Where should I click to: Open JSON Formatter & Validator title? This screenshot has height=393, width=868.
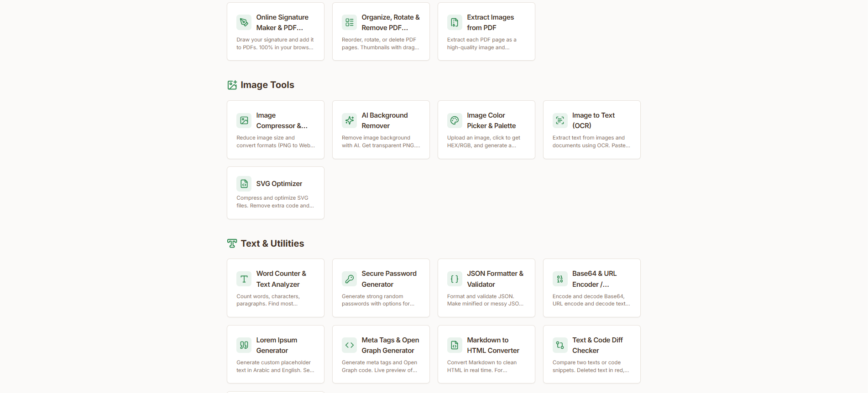pyautogui.click(x=496, y=279)
